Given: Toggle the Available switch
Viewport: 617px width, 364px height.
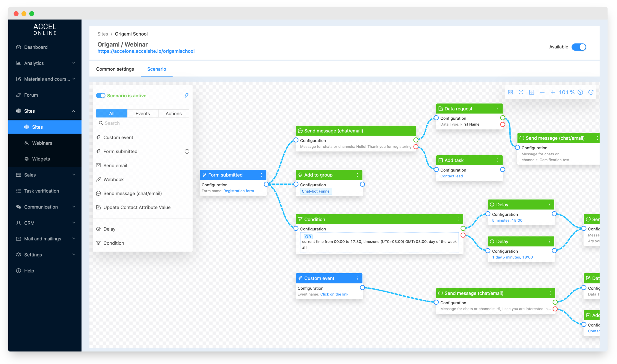Looking at the screenshot, I should pyautogui.click(x=579, y=47).
